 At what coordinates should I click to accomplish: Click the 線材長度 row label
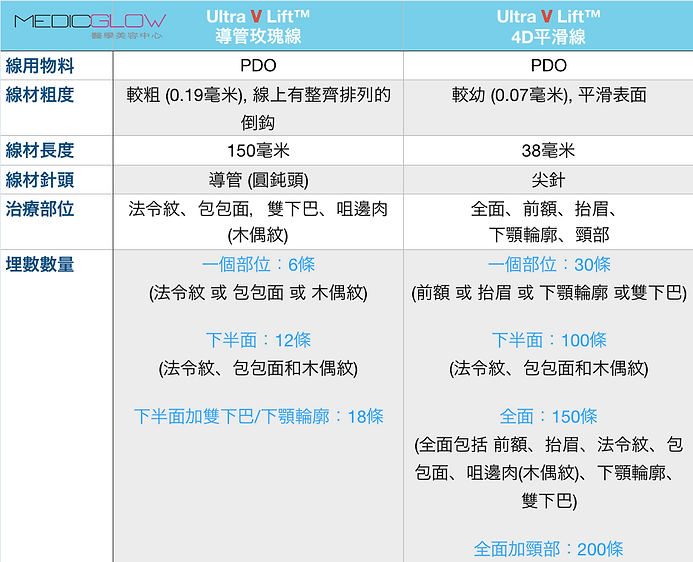coord(40,150)
